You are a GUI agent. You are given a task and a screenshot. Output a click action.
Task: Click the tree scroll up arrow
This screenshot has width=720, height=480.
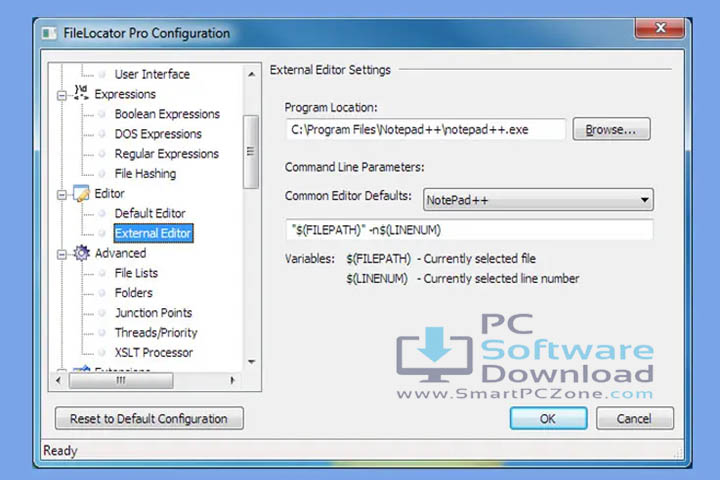[251, 74]
